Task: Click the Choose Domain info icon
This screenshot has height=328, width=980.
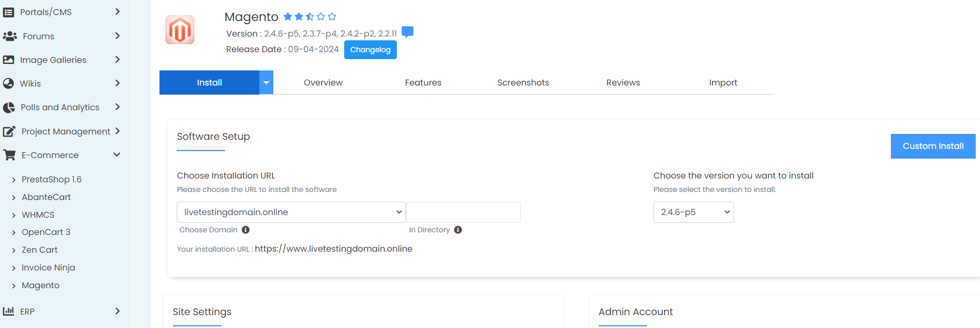Action: [x=245, y=230]
